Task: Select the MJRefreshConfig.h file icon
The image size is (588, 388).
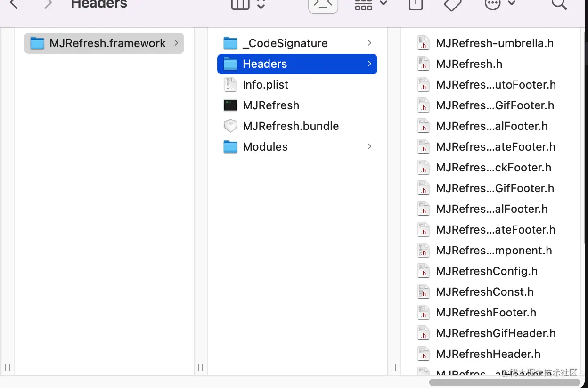Action: (x=424, y=271)
